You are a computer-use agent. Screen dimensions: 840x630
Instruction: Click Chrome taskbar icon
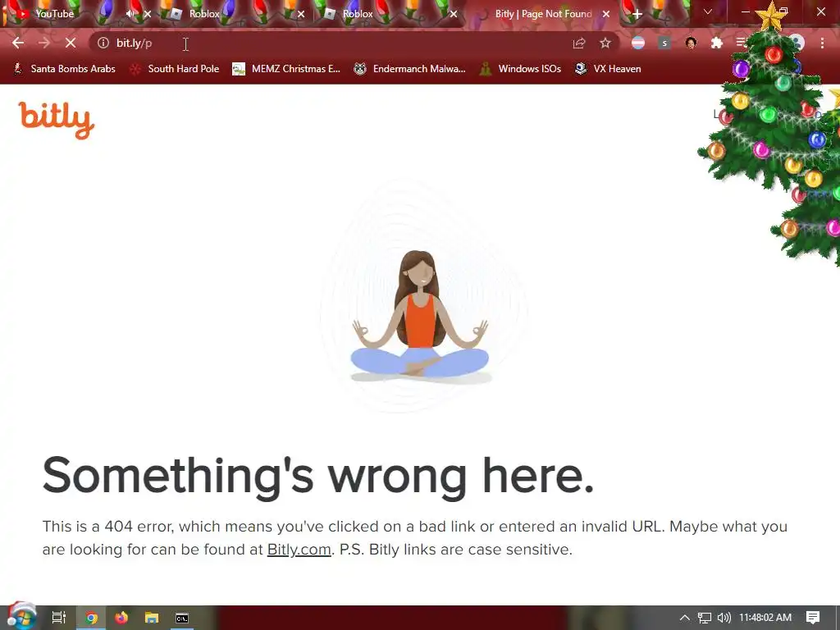pyautogui.click(x=91, y=618)
